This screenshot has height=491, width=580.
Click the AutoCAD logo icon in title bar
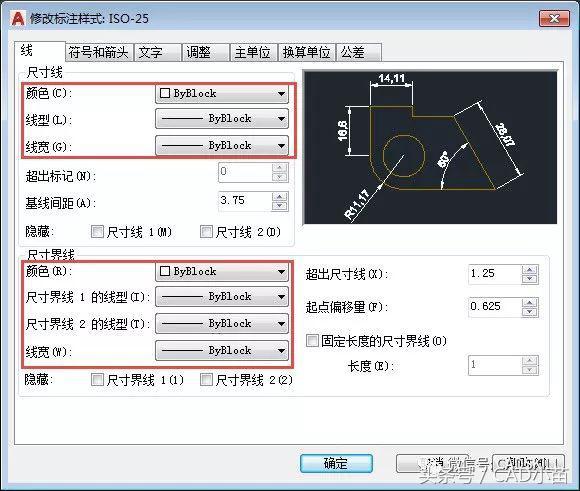click(x=17, y=18)
